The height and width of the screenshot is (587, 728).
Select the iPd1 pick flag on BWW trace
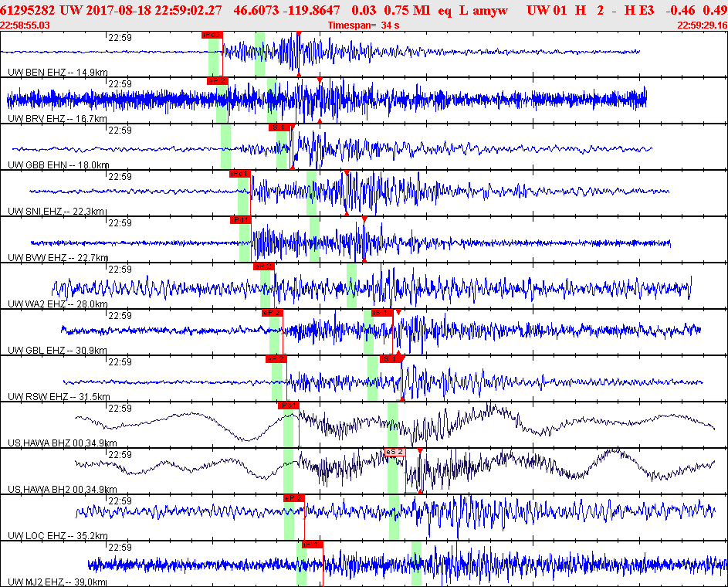pyautogui.click(x=241, y=220)
